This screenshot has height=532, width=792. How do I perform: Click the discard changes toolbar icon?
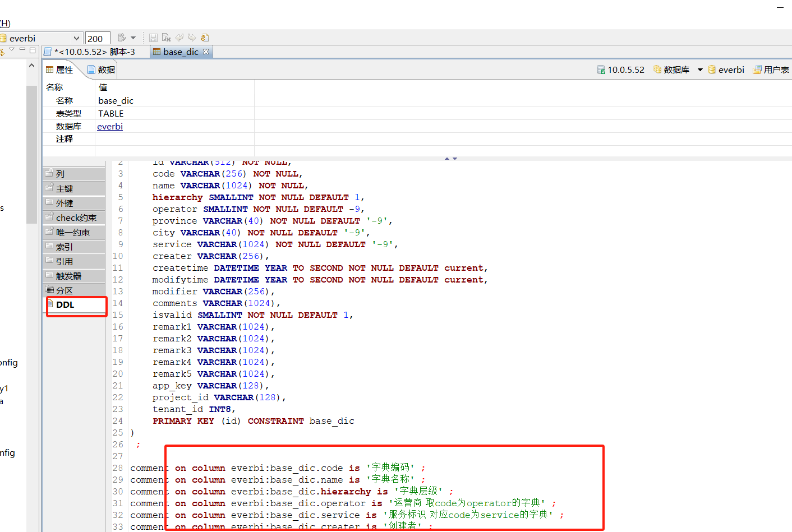(166, 38)
